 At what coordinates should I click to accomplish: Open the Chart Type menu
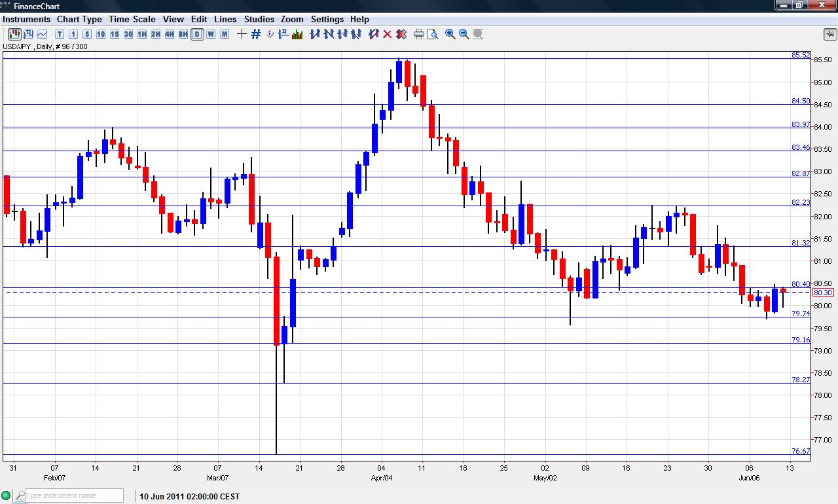79,19
